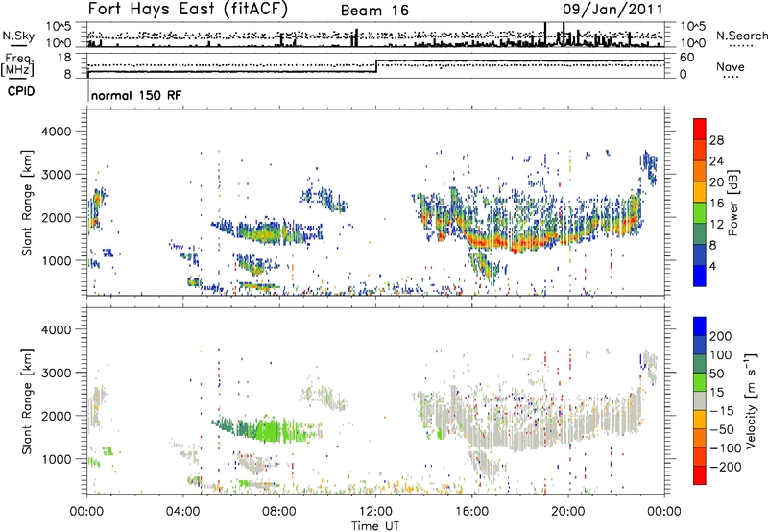
Task: Click the "N.Sky" legend label
Action: click(18, 36)
